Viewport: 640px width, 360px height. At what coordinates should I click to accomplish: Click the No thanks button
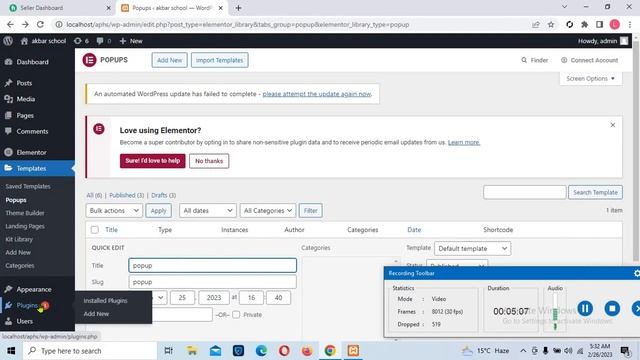(x=209, y=161)
